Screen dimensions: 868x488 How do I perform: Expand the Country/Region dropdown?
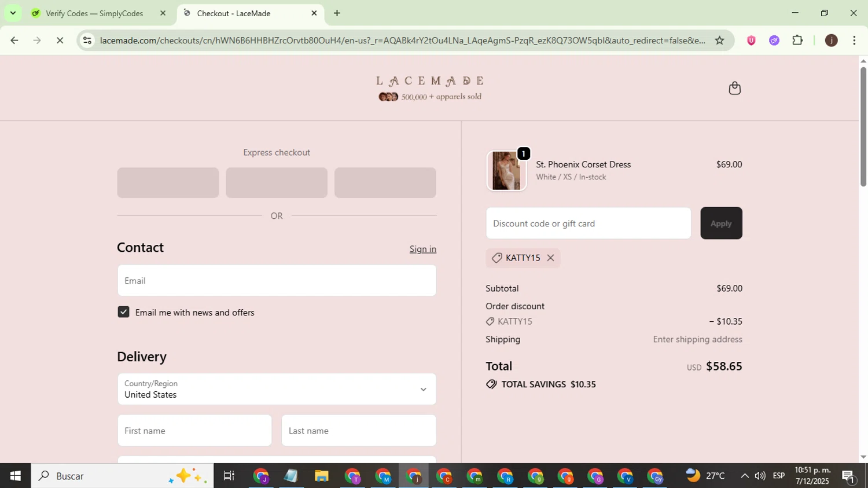pyautogui.click(x=277, y=389)
